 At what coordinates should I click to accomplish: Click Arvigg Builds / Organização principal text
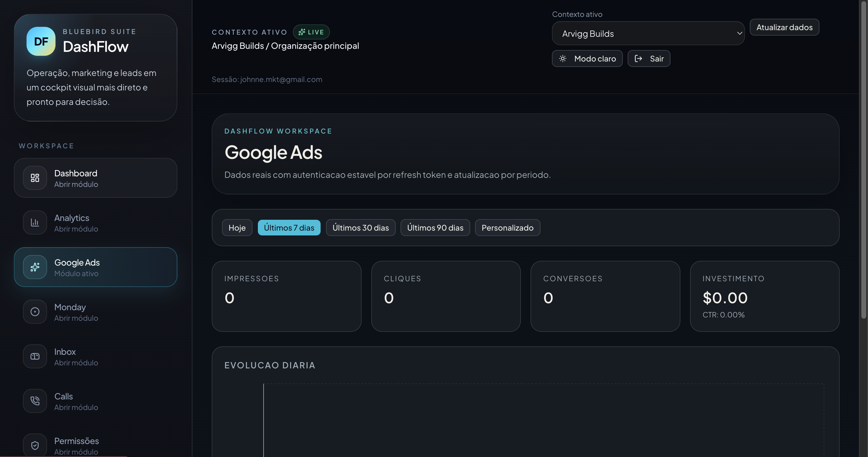click(x=285, y=46)
